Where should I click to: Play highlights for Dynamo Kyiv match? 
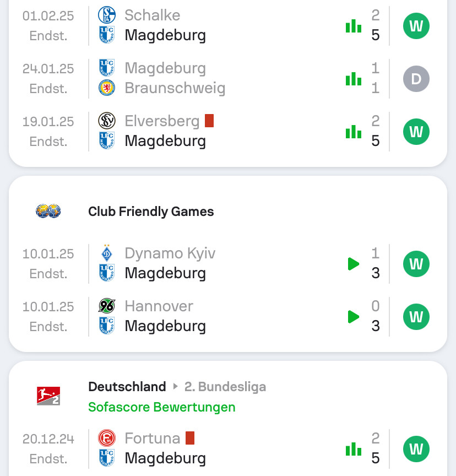click(354, 264)
